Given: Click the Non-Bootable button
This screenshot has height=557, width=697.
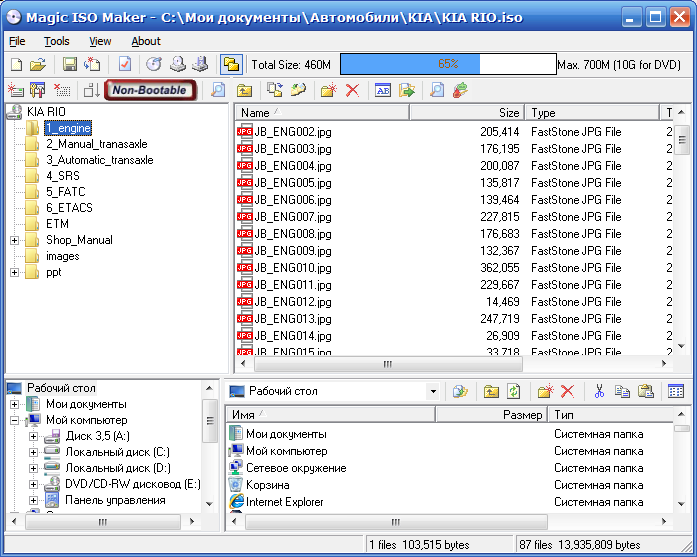Looking at the screenshot, I should click(150, 90).
